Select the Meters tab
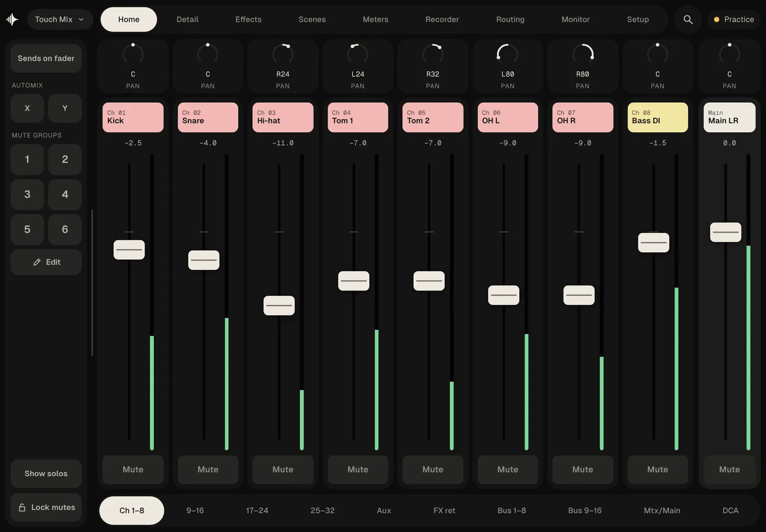The image size is (766, 532). tap(375, 20)
